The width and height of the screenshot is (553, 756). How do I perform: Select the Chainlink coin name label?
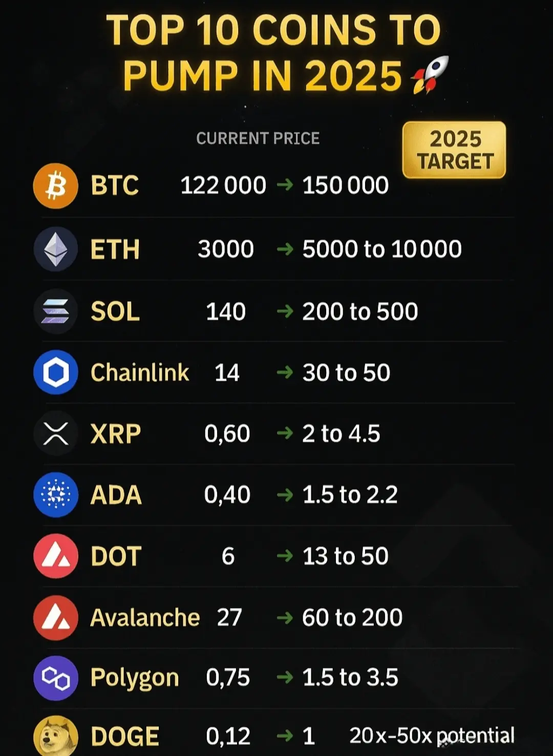[x=140, y=372]
